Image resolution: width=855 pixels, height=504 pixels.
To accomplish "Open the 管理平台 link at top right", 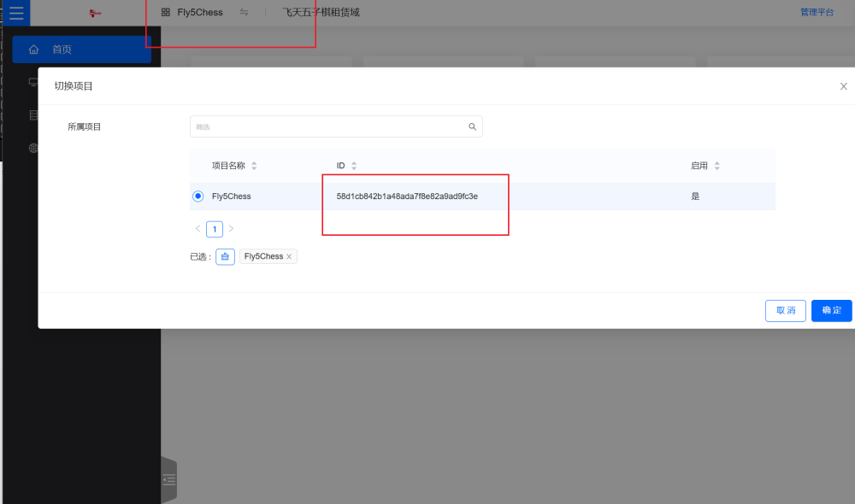I will (817, 13).
